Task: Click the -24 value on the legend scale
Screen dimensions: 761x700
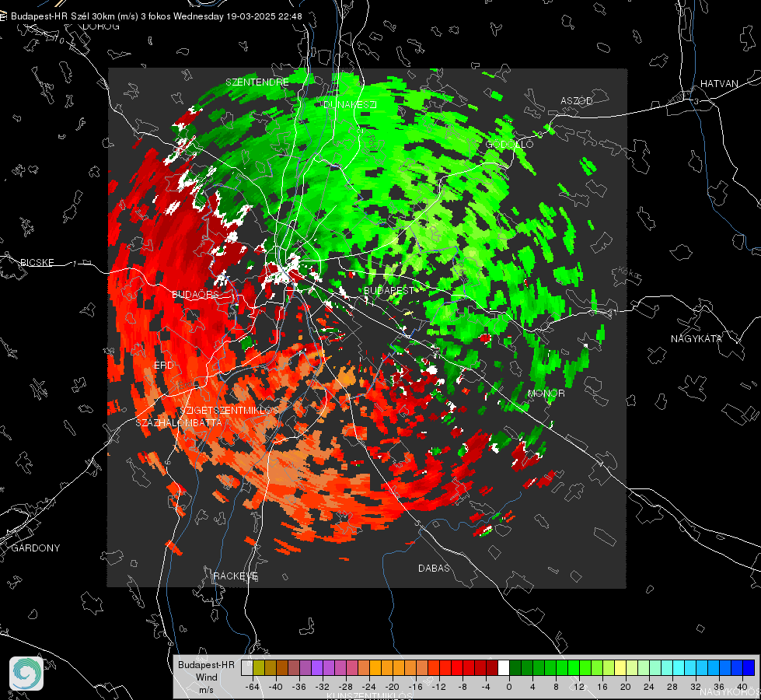Action: coord(369,687)
